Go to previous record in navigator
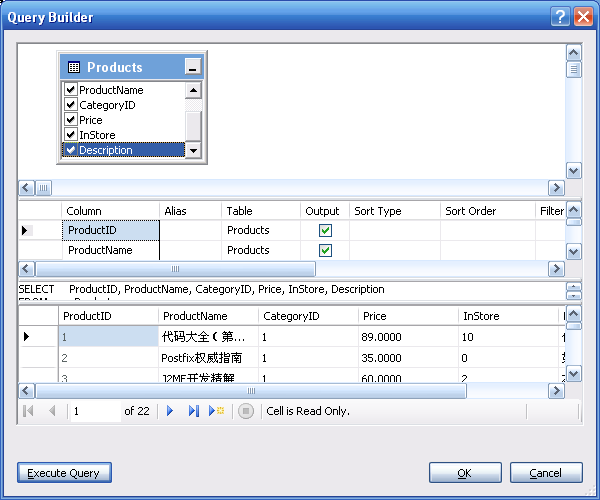Screen dimensions: 600x500 pyautogui.click(x=52, y=411)
